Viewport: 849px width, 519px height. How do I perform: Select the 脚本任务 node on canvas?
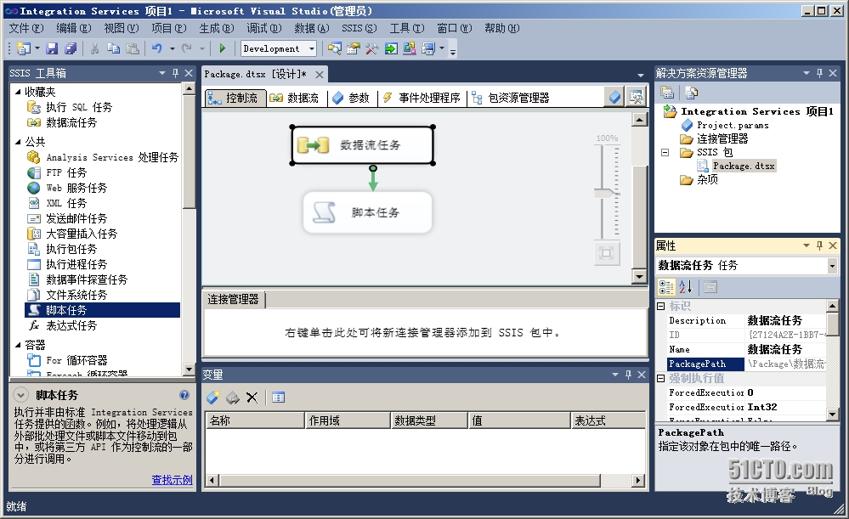[368, 213]
